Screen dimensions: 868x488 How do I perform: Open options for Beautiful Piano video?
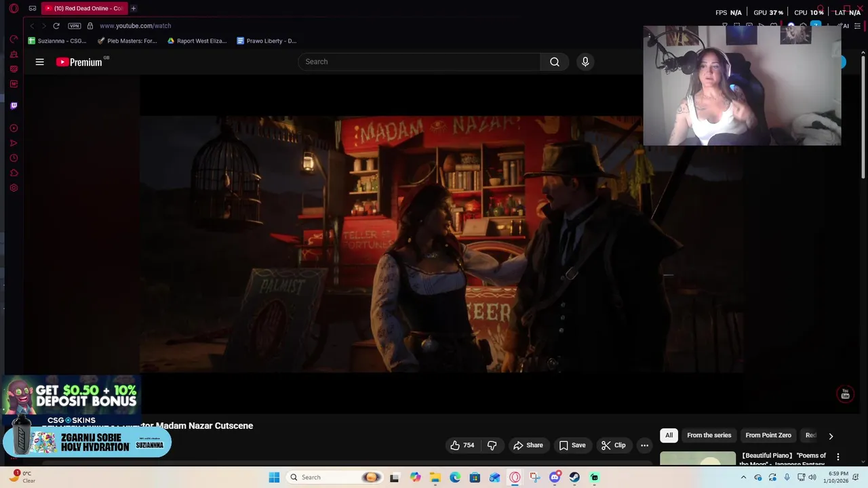tap(838, 457)
